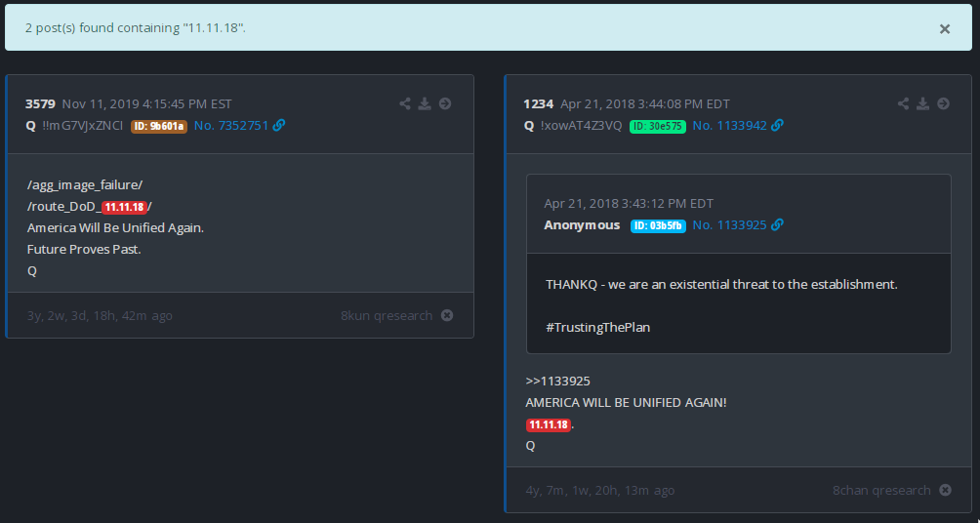Click the /agg_image_failure/ line
Screen dimensions: 980x523
click(85, 185)
